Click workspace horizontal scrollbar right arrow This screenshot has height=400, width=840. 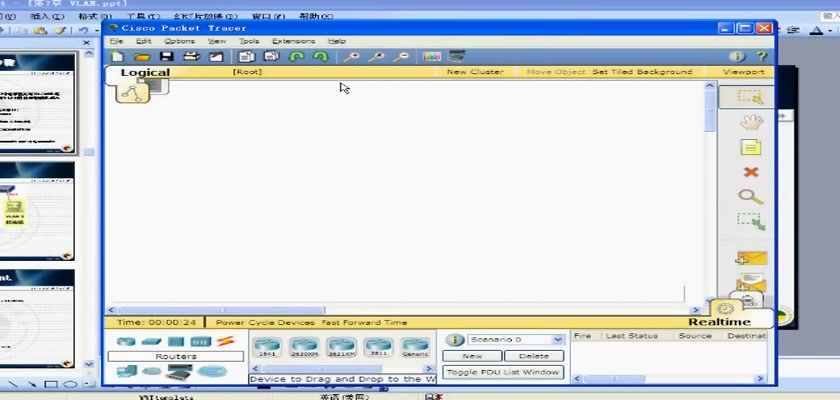pos(695,310)
